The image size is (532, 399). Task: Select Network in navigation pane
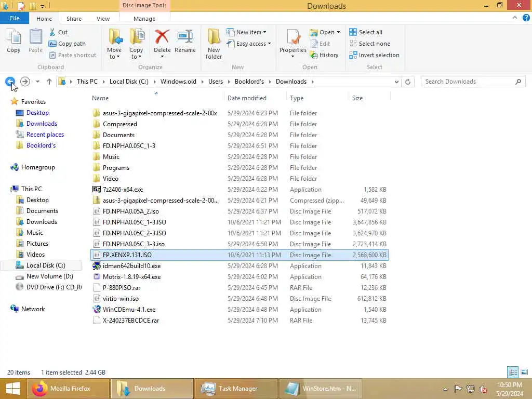[x=33, y=309]
